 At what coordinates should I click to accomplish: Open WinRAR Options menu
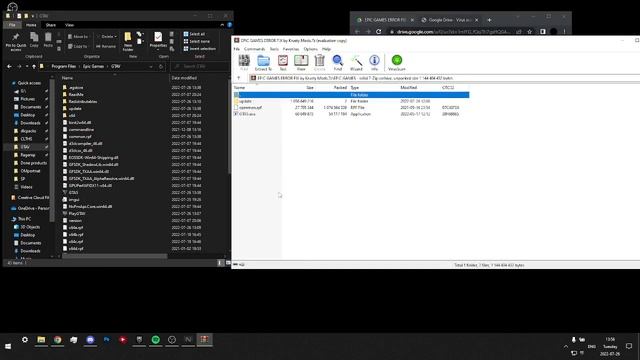coord(310,49)
